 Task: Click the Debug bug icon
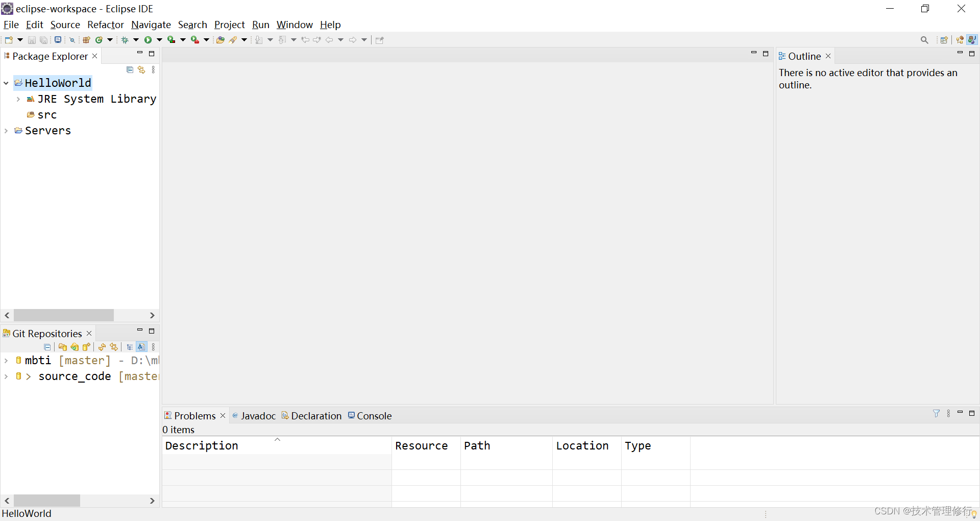tap(125, 40)
